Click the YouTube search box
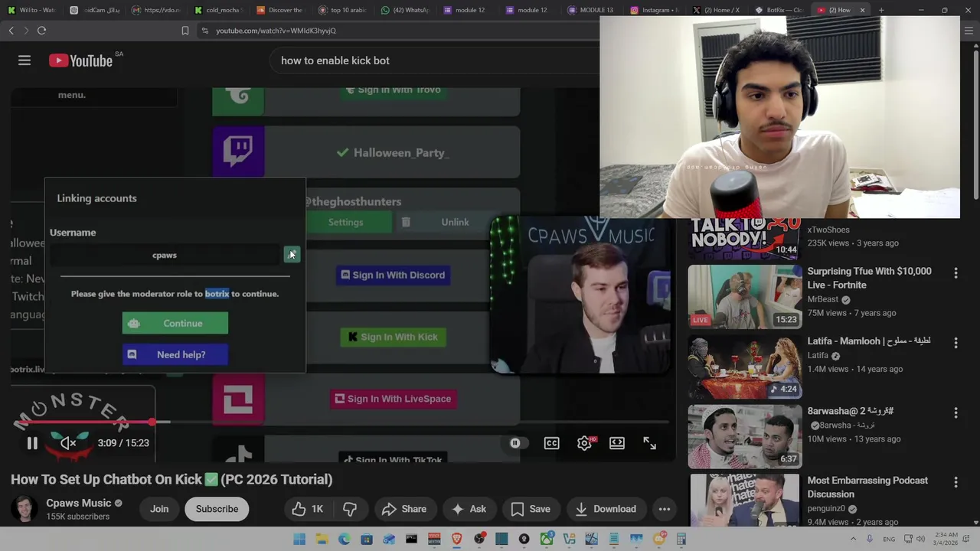 [x=433, y=60]
